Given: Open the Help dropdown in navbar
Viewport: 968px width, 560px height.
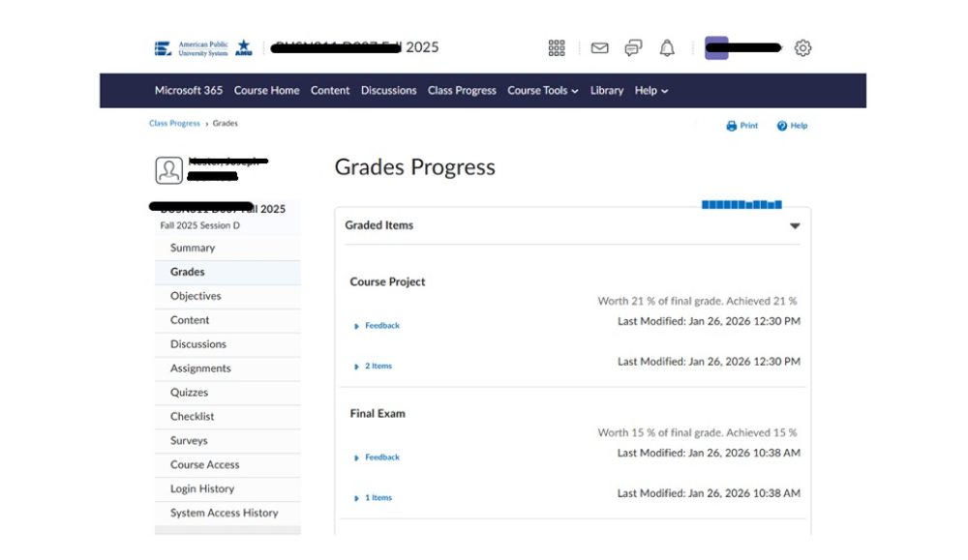Looking at the screenshot, I should [x=651, y=91].
